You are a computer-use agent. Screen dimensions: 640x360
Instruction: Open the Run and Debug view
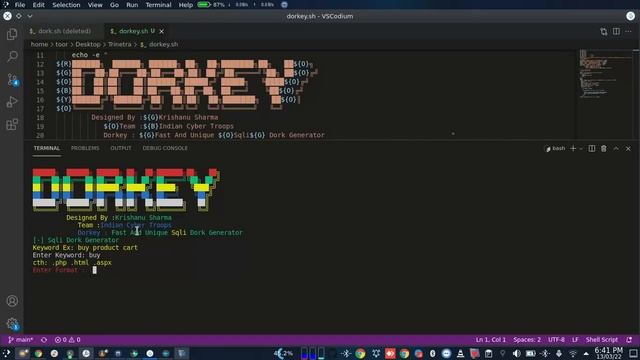12,102
